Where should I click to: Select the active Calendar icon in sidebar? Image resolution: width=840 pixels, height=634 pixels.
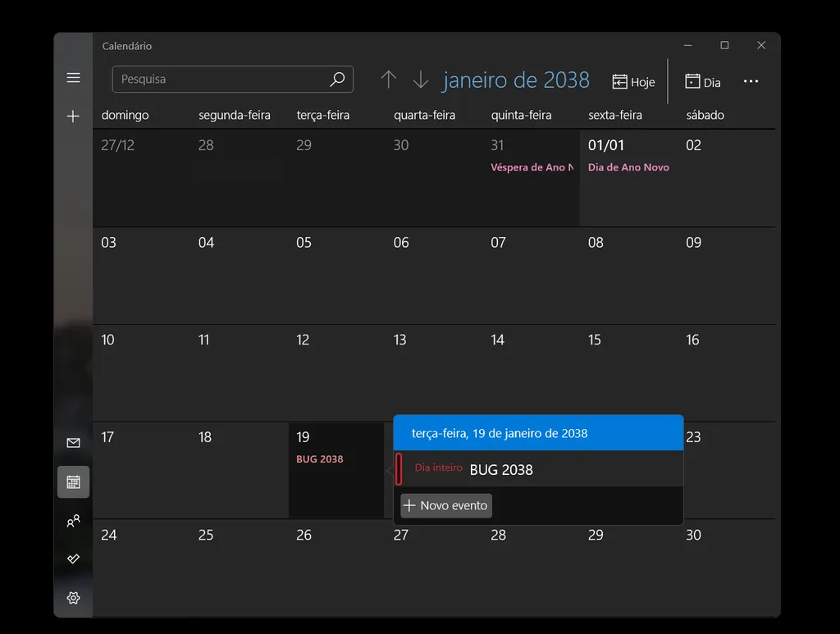73,482
